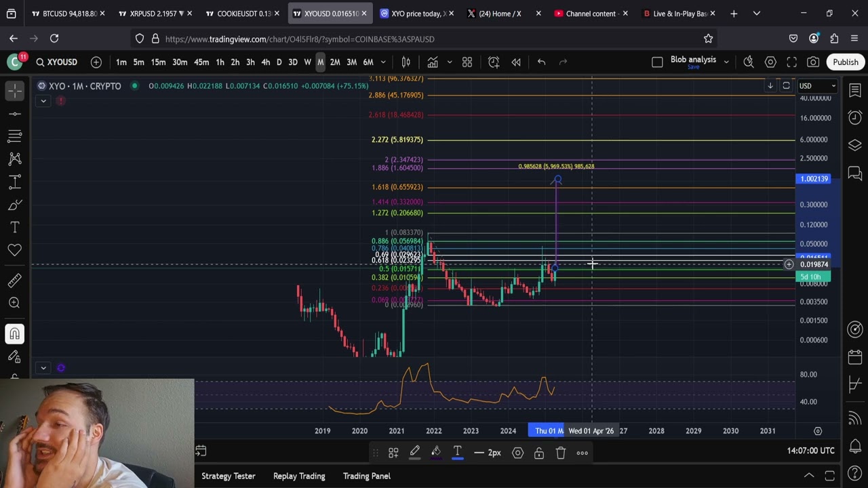The image size is (868, 488).
Task: Click the compare or add symbol plus icon
Action: pyautogui.click(x=96, y=62)
